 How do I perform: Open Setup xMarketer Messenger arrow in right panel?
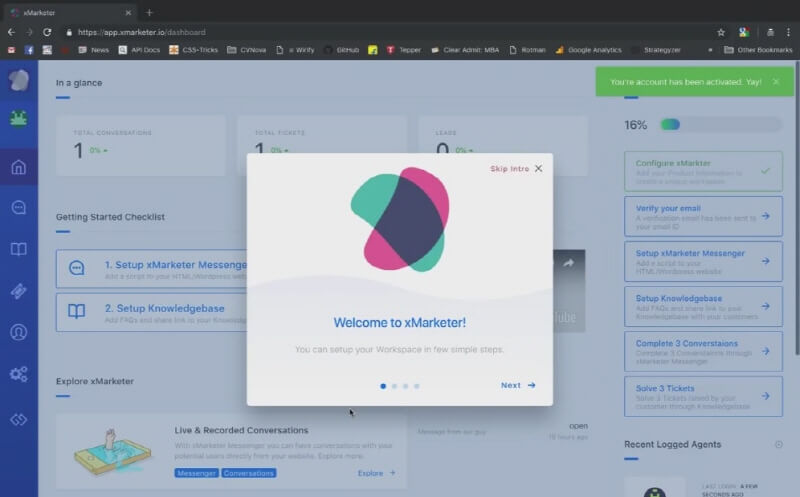click(765, 261)
